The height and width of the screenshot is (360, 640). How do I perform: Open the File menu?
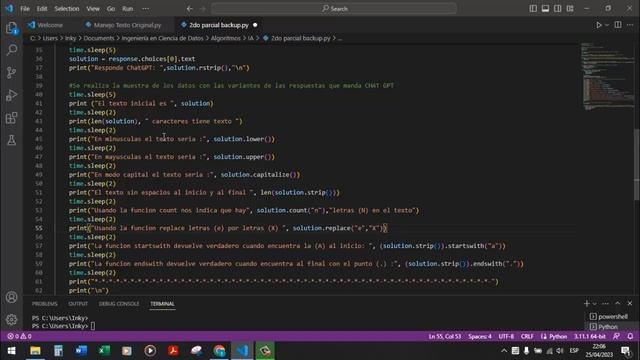pos(25,9)
